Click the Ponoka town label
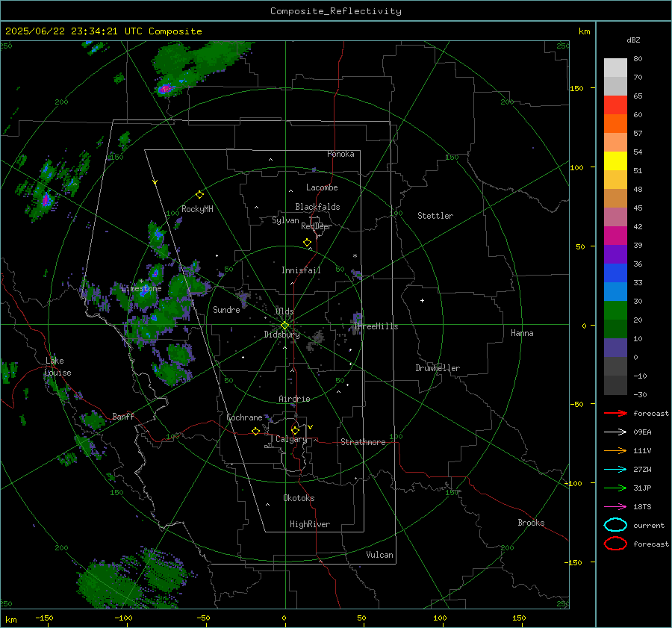Image resolution: width=672 pixels, height=628 pixels. [x=340, y=154]
